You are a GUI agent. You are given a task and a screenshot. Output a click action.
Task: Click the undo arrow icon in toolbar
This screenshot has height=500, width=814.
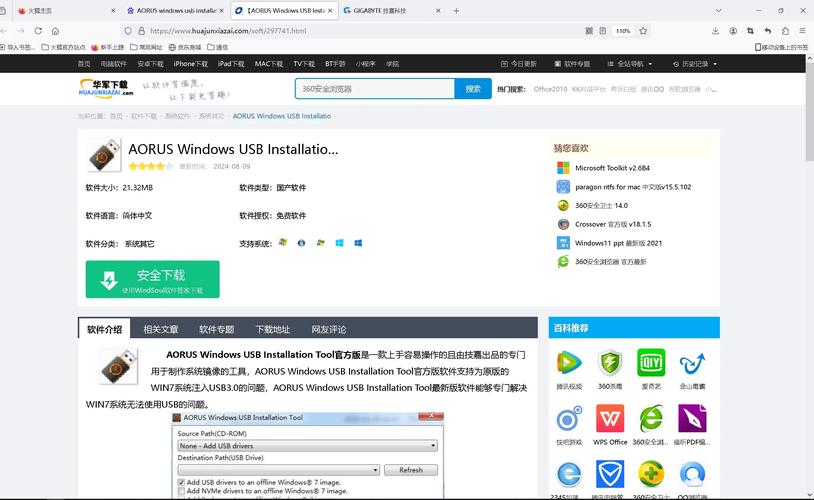(768, 31)
